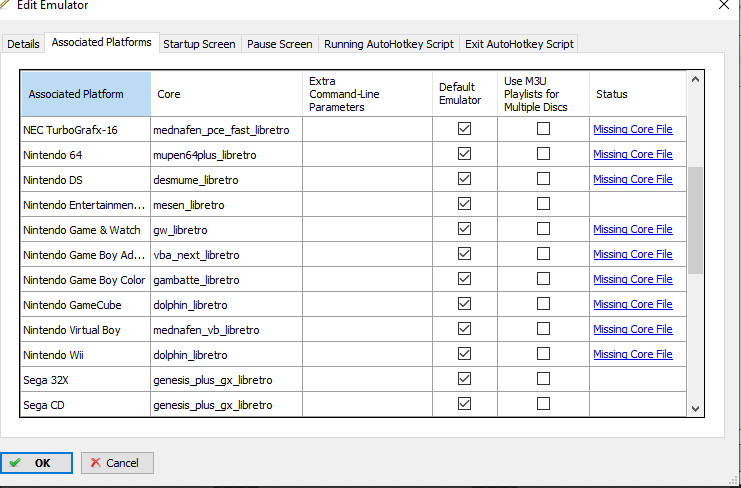
Task: Open Missing Core File for Game Boy Color
Action: (x=633, y=279)
